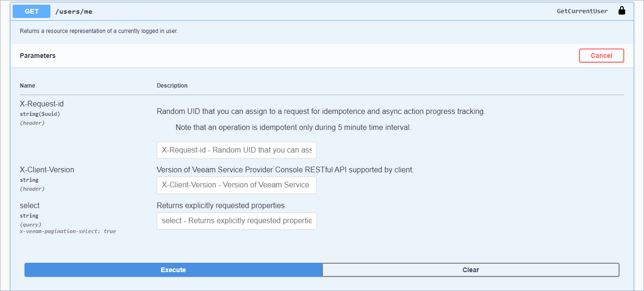Click the string($uuid) type label
Image resolution: width=644 pixels, height=291 pixels.
click(x=40, y=113)
